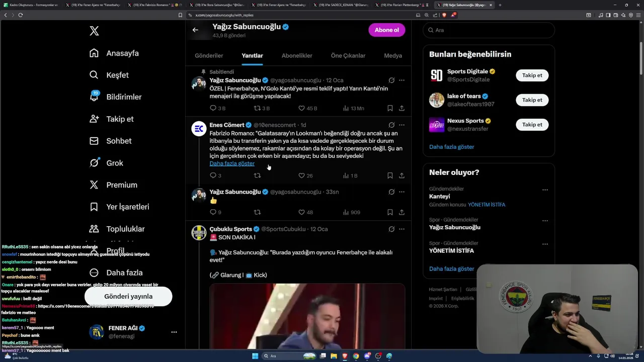The image size is (644, 362).
Task: Repost the pinned Kanté tweet
Action: (x=257, y=108)
